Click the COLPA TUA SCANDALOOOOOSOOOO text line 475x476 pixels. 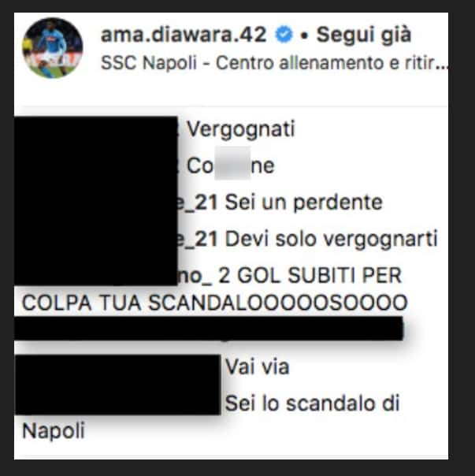click(214, 303)
